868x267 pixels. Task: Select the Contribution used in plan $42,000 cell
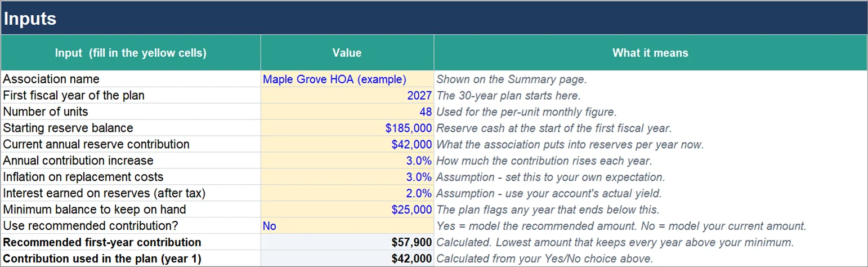click(347, 259)
